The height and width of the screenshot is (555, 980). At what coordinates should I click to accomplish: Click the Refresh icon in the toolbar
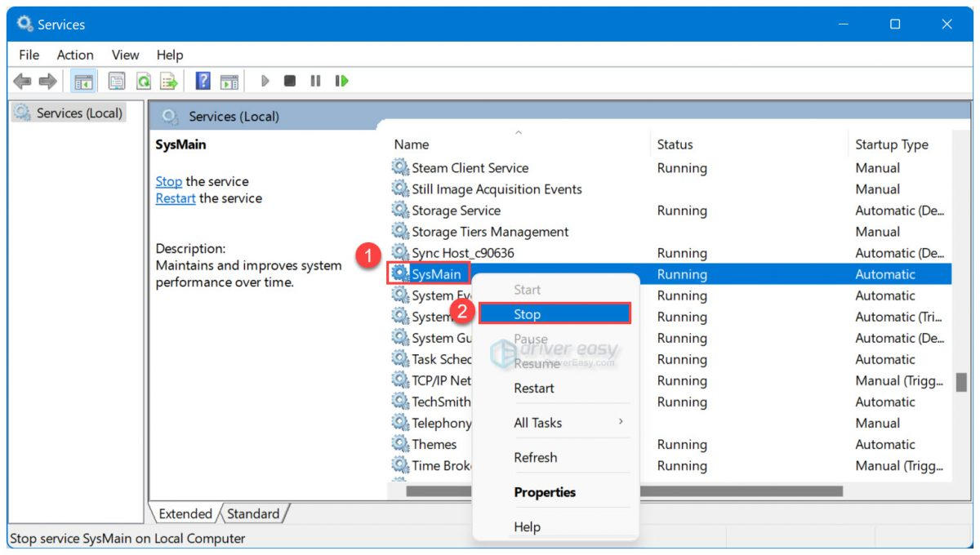145,80
